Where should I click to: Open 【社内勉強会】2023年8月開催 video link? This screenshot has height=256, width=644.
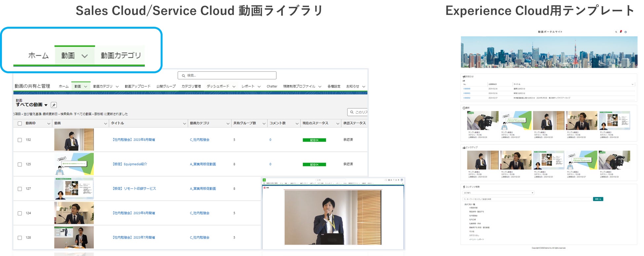pyautogui.click(x=134, y=140)
